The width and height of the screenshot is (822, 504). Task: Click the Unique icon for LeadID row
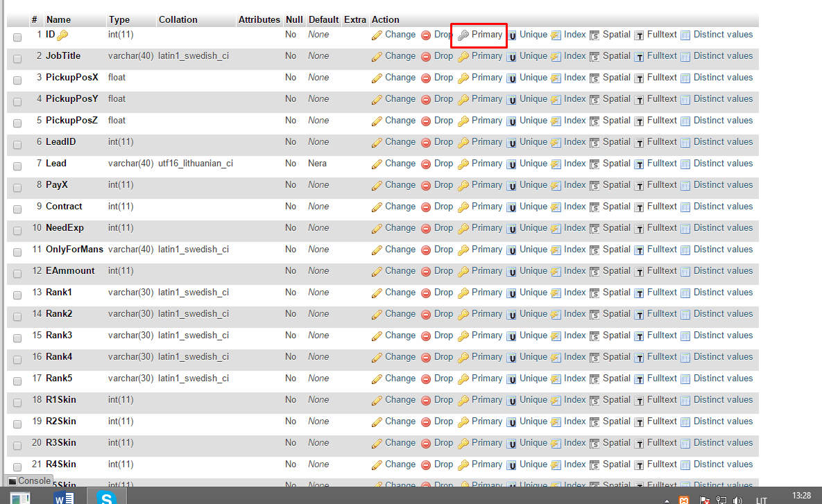click(x=512, y=143)
